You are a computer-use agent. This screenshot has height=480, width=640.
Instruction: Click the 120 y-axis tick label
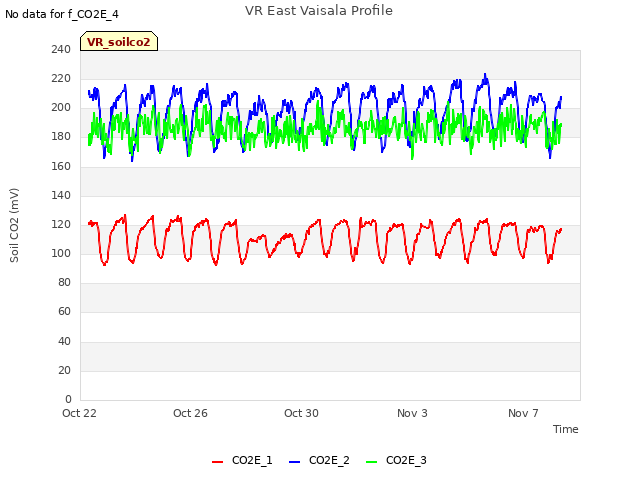click(x=61, y=224)
